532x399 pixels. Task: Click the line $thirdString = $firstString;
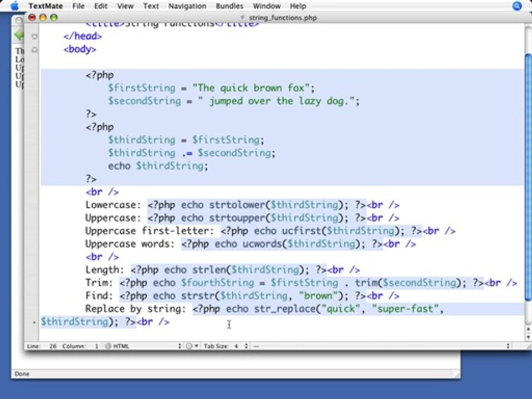(x=186, y=140)
